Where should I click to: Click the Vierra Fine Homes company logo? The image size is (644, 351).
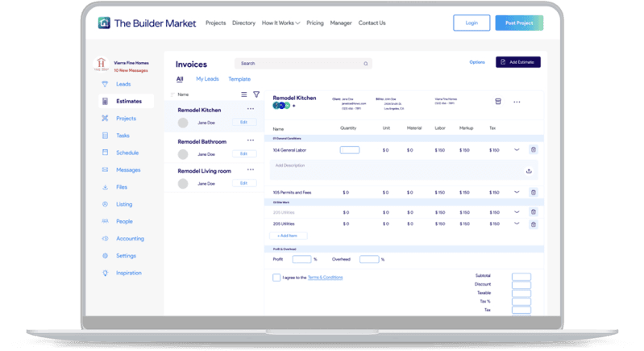pos(101,64)
